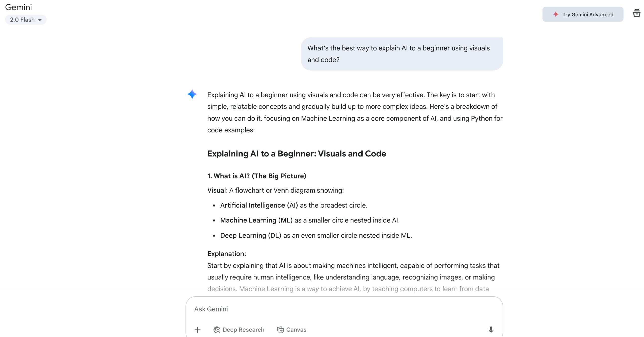
Task: Click the user's prompt message bubble
Action: pyautogui.click(x=402, y=54)
